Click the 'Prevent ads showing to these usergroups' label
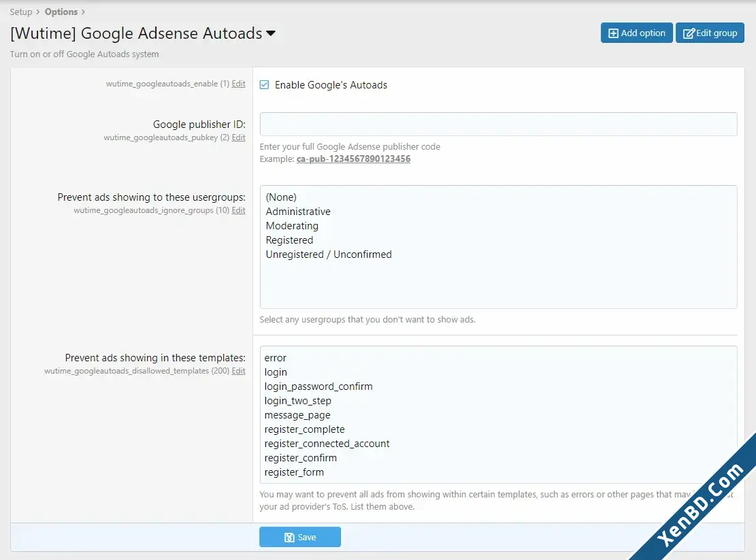This screenshot has width=756, height=560. 151,197
